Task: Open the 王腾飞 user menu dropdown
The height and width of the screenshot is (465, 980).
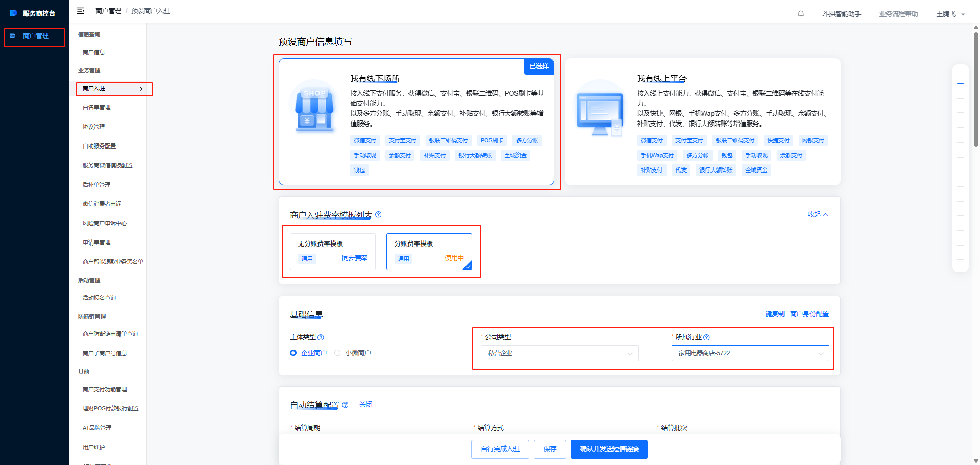Action: (x=950, y=14)
